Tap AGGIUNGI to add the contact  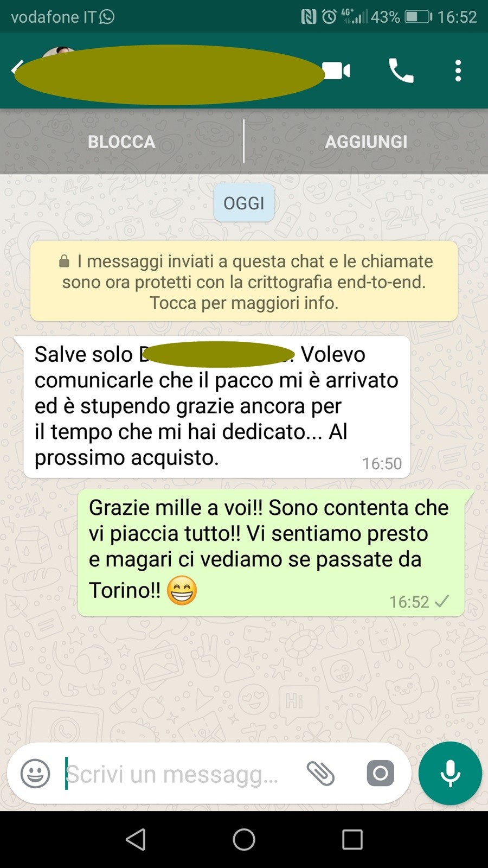(x=367, y=142)
